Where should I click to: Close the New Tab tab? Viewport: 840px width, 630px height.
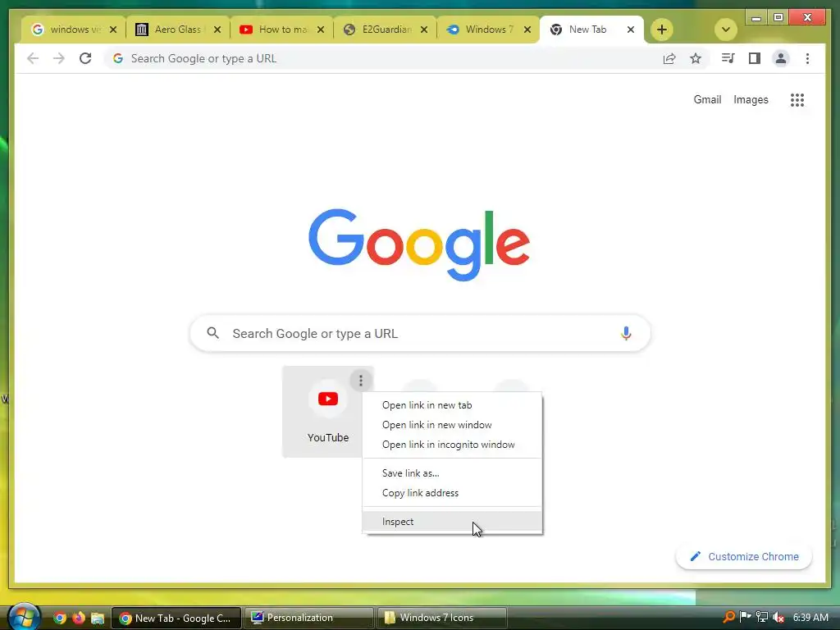click(631, 30)
